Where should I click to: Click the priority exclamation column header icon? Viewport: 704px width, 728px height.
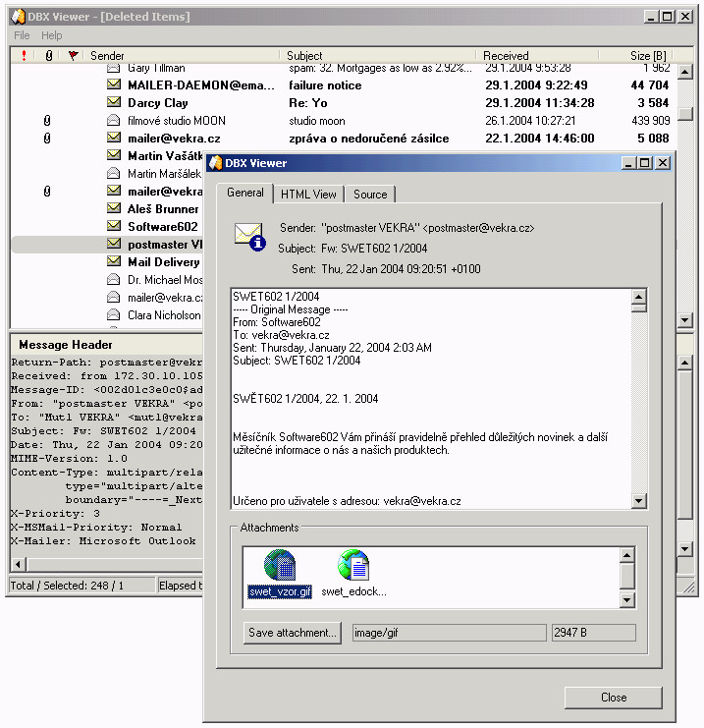25,55
